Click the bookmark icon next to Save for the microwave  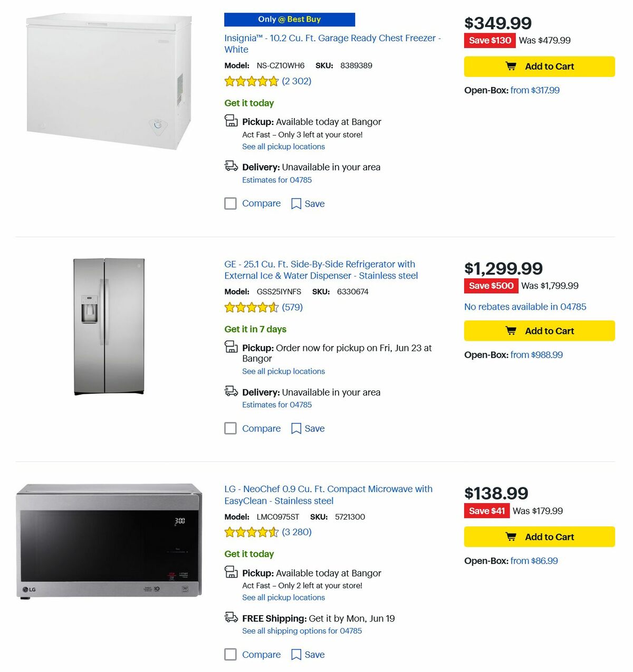pyautogui.click(x=296, y=654)
